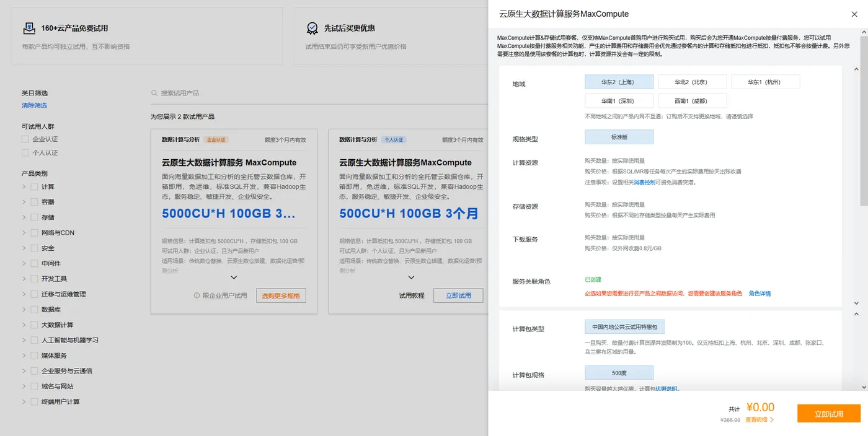The height and width of the screenshot is (436, 868).
Task: Tick the 容器 category checkbox
Action: pos(34,202)
